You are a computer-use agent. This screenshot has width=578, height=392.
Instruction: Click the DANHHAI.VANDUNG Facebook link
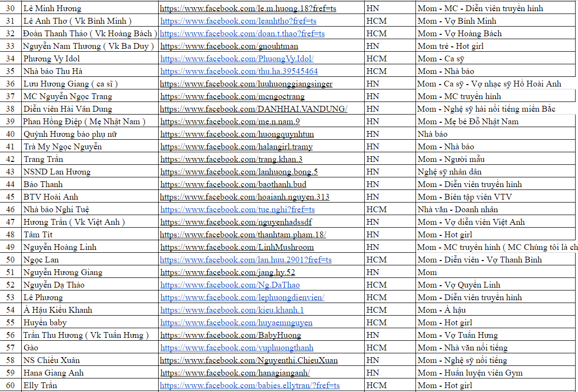pyautogui.click(x=253, y=109)
